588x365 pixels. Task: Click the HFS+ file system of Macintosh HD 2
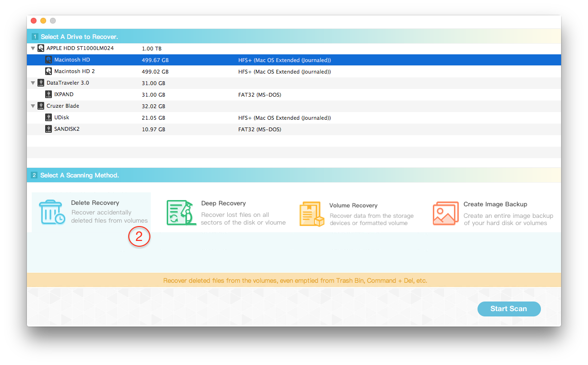point(284,72)
